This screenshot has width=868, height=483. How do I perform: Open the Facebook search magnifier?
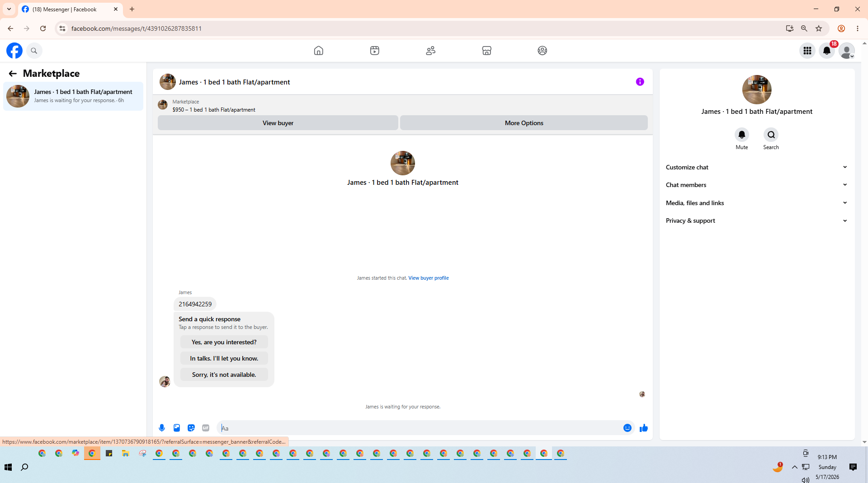(x=34, y=51)
